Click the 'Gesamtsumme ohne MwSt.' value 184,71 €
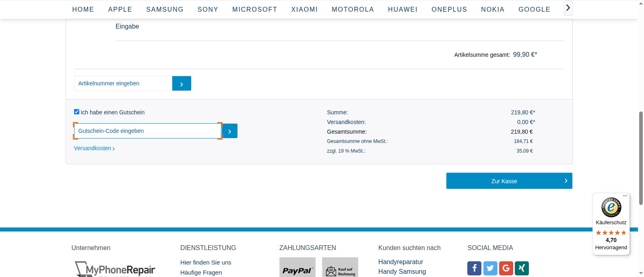This screenshot has width=644, height=277. pyautogui.click(x=523, y=141)
